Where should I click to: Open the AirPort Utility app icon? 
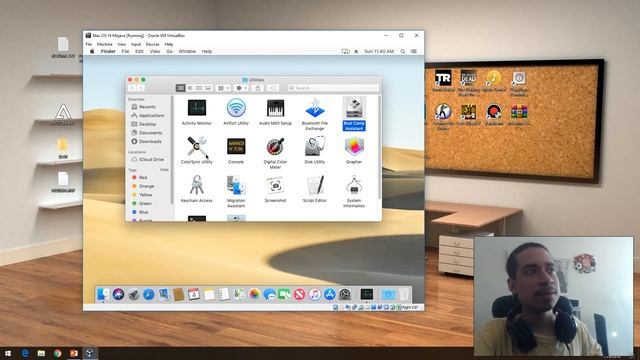click(236, 108)
